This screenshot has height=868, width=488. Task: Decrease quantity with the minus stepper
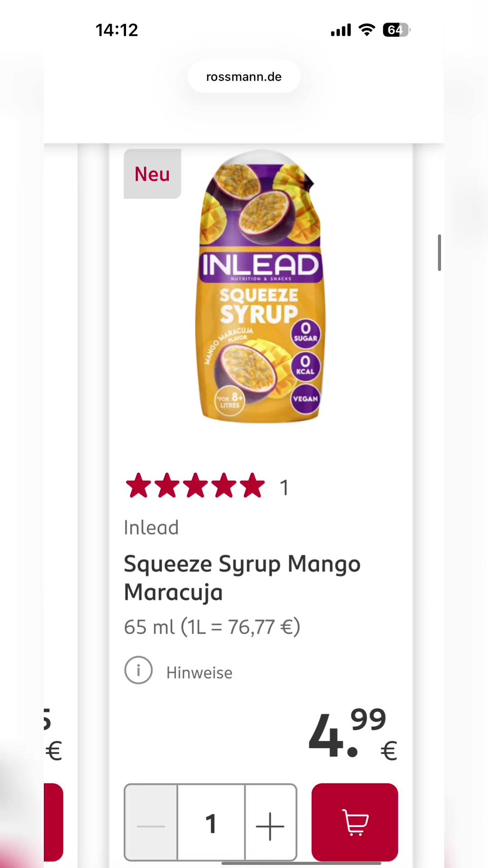(x=151, y=822)
